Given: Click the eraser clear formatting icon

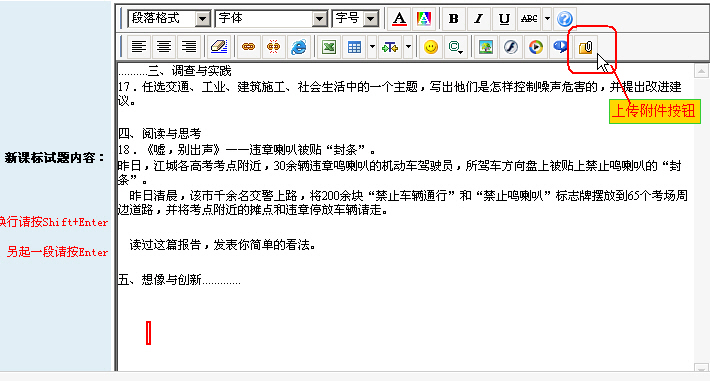Looking at the screenshot, I should click(x=219, y=47).
